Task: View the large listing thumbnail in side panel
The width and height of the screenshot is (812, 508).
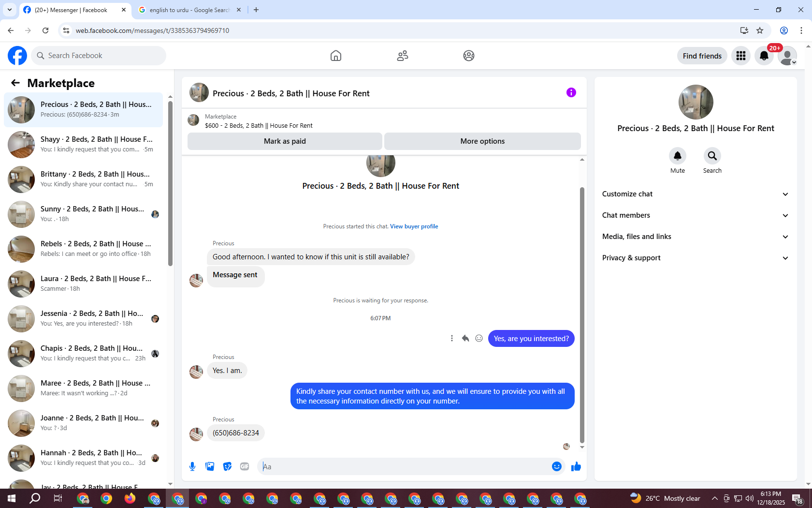Action: click(x=696, y=102)
